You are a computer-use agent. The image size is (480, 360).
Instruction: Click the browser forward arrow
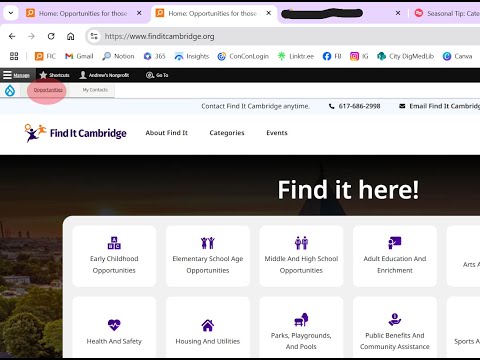31,36
